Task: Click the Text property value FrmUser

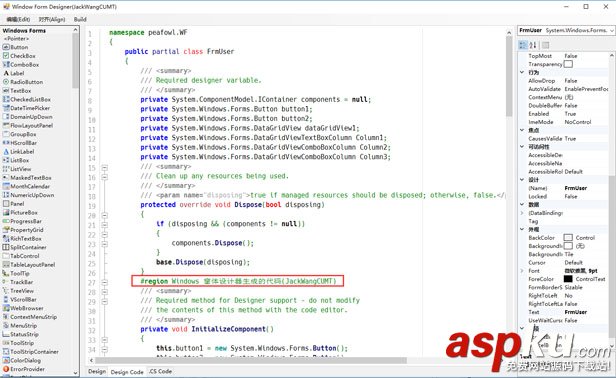Action: [576, 312]
